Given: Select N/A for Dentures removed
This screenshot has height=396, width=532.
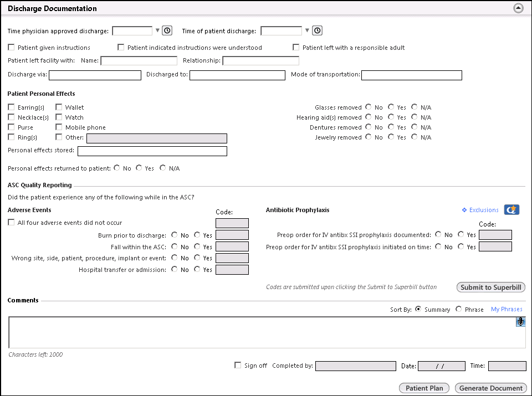Looking at the screenshot, I should tap(415, 127).
